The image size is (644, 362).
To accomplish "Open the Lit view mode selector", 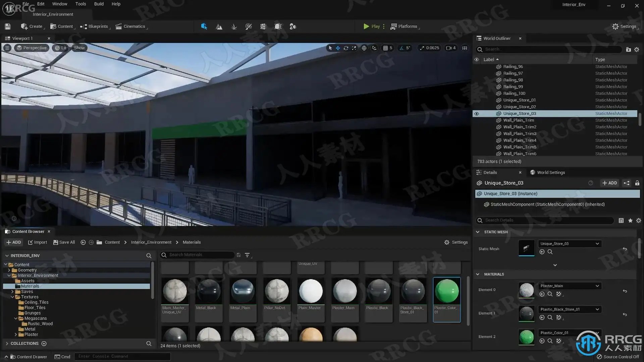I will (60, 48).
